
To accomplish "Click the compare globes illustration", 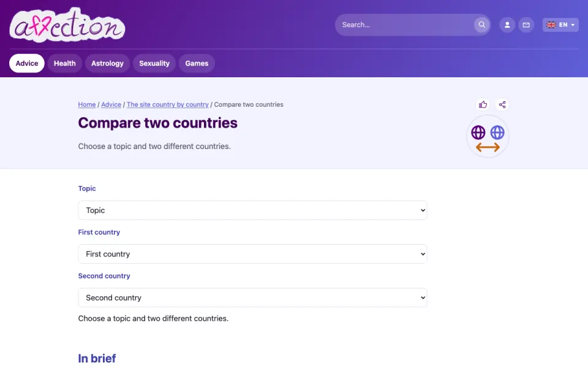I will pyautogui.click(x=488, y=136).
